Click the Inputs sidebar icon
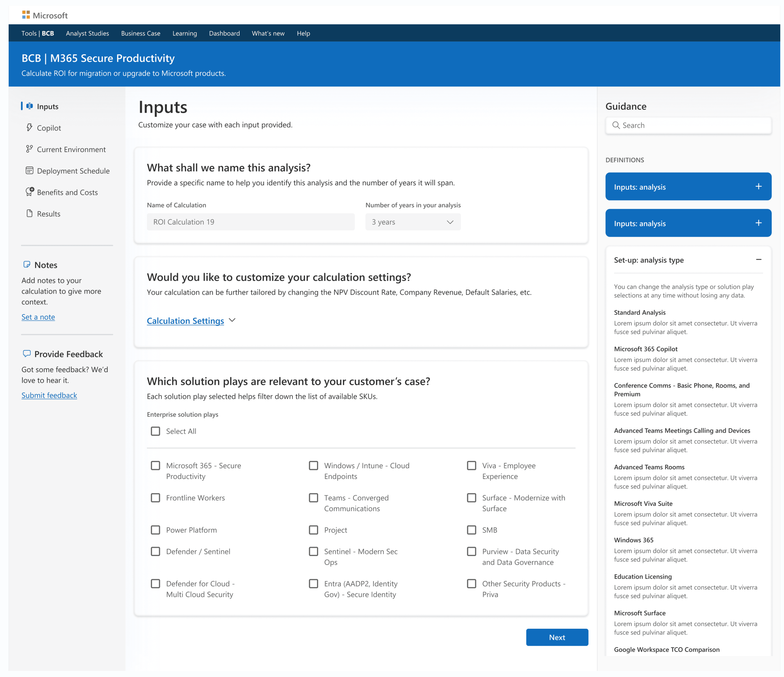 (30, 106)
